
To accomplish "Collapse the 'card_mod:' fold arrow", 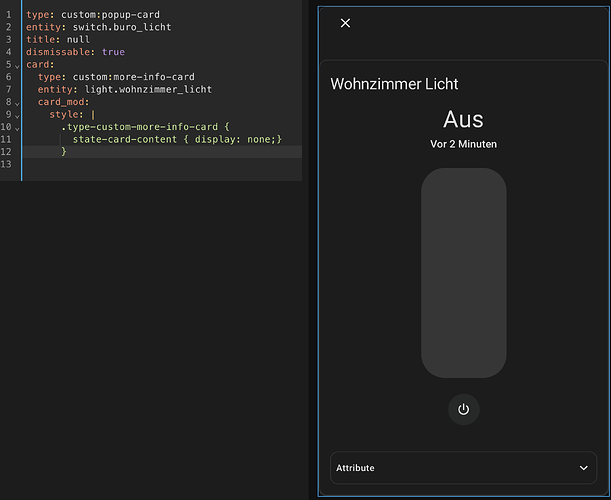I will pyautogui.click(x=18, y=102).
